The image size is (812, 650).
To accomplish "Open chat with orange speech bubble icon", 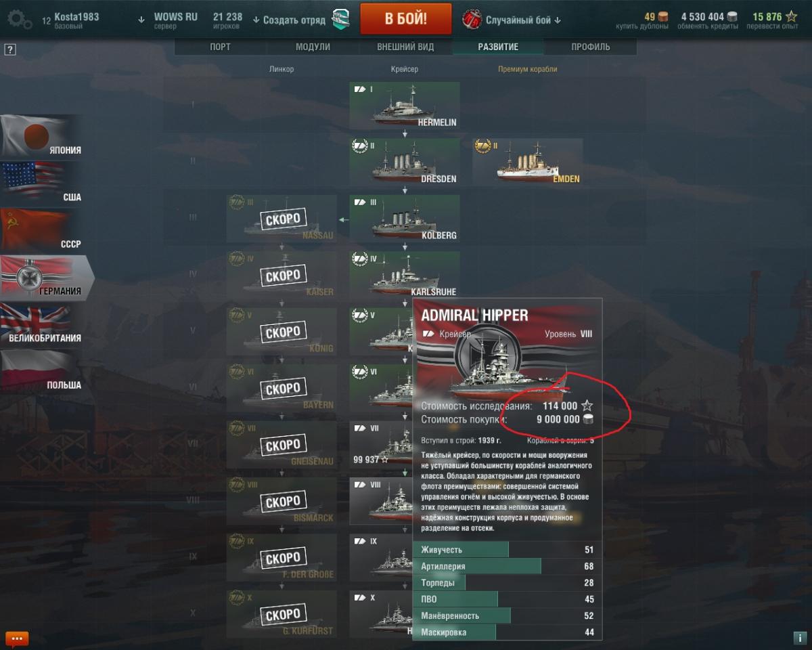I will [16, 638].
